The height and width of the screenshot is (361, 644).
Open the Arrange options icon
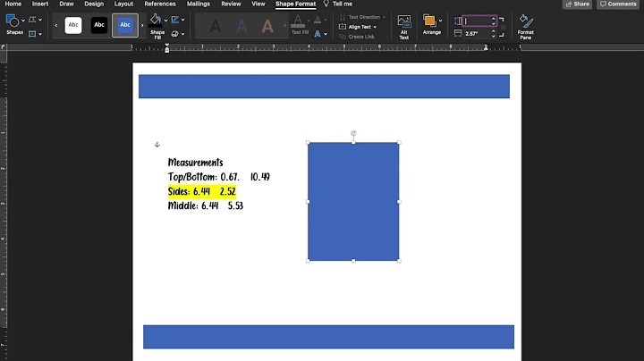[429, 21]
